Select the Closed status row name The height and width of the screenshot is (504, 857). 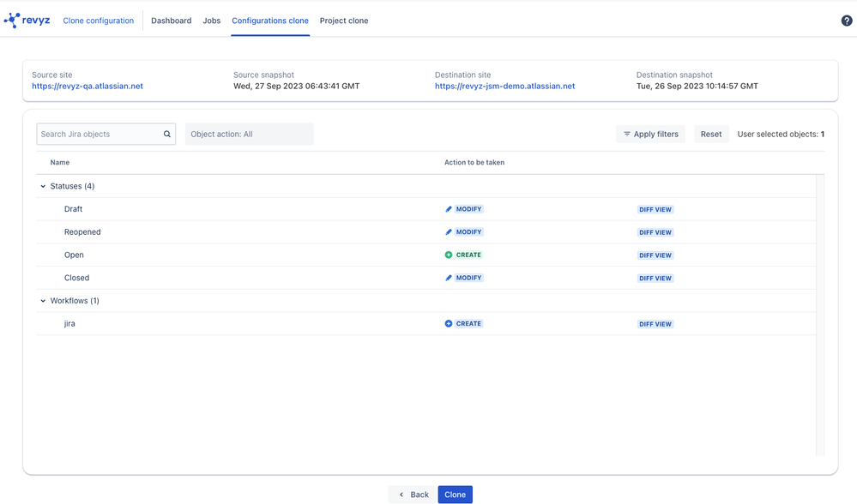(76, 278)
